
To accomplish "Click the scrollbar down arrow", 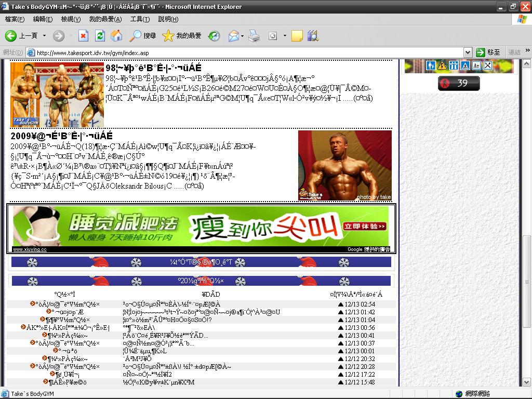I will (x=526, y=382).
